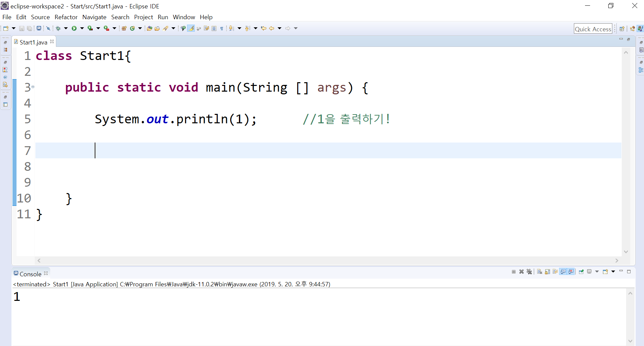Click the Run External Tools icon
The image size is (644, 346).
[106, 28]
